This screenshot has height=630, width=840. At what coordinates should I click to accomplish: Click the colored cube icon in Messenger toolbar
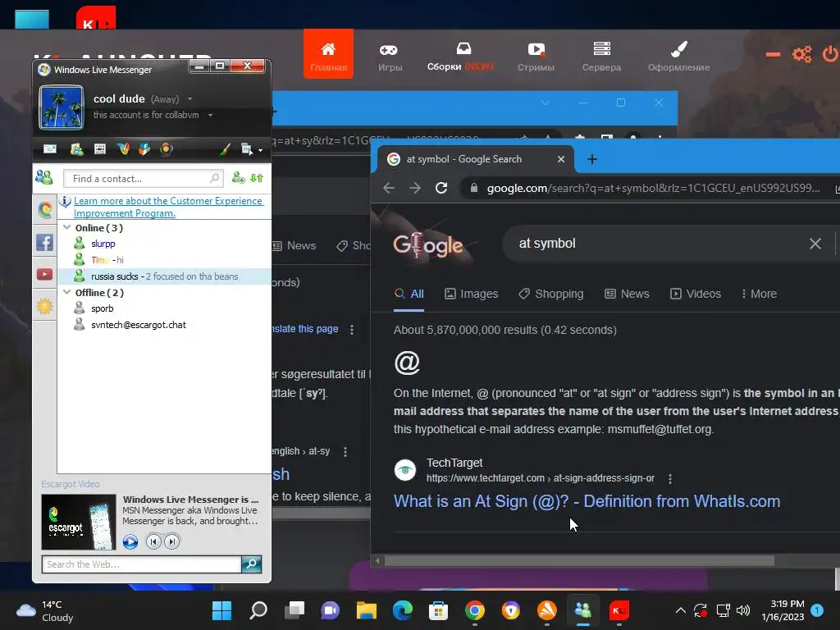[x=144, y=149]
